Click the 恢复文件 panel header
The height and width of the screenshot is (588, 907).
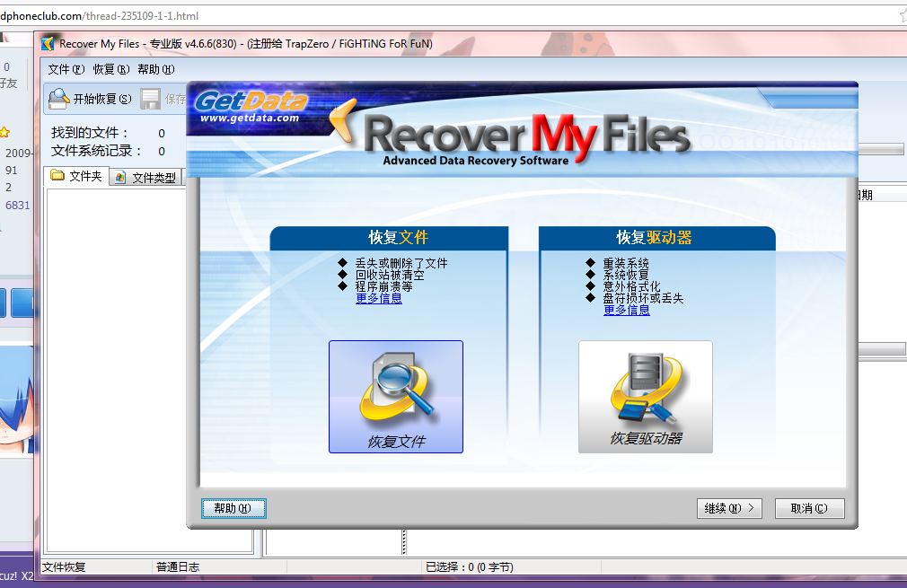[390, 238]
